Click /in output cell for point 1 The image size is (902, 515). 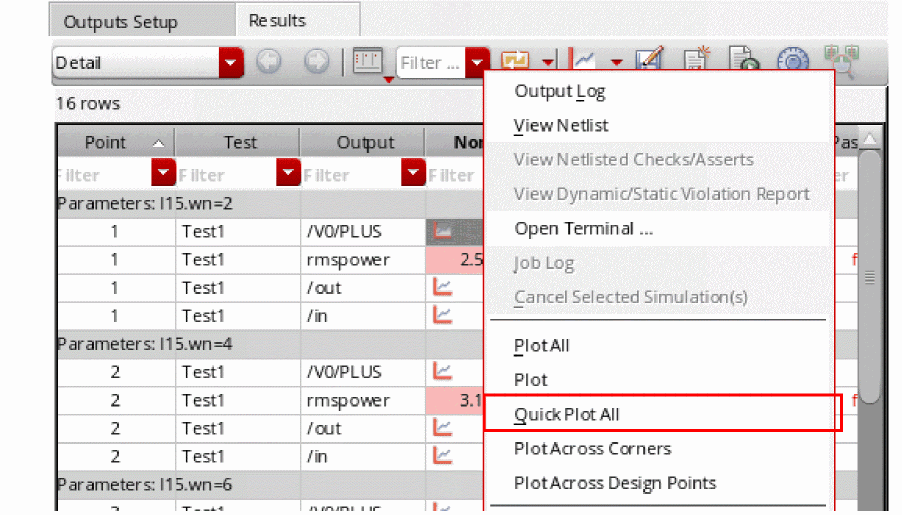363,316
